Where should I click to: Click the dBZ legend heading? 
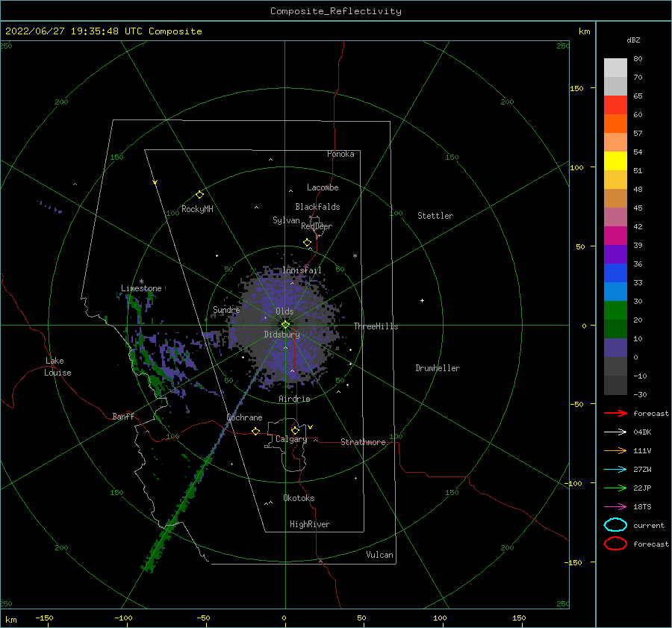coord(633,40)
